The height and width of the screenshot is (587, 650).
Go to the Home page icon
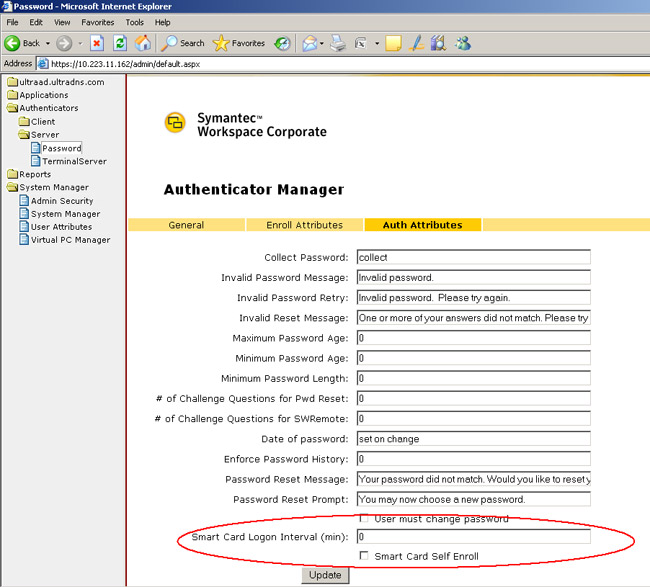pos(143,43)
